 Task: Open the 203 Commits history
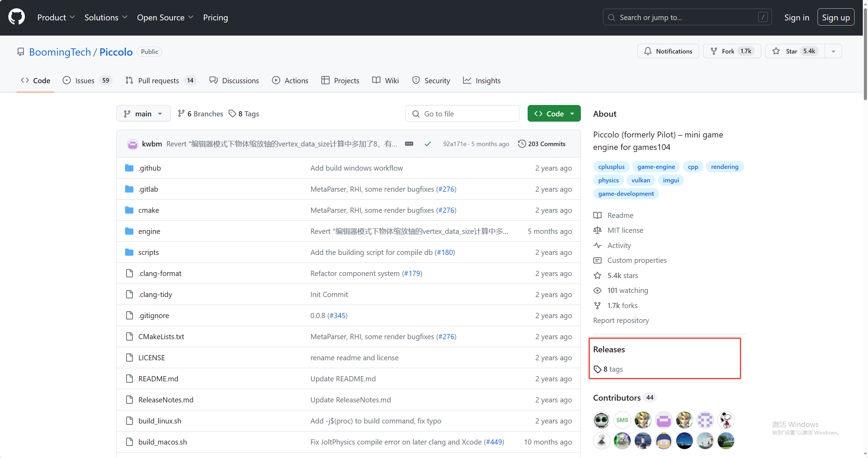click(x=541, y=144)
